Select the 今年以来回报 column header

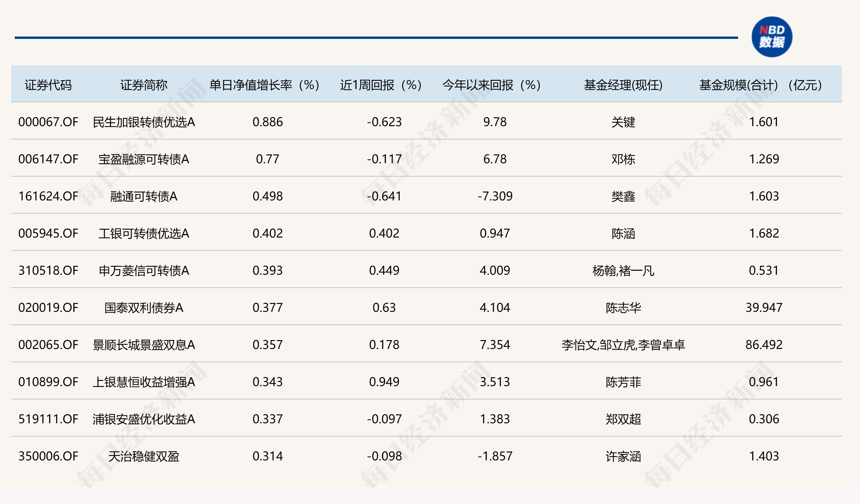point(491,85)
